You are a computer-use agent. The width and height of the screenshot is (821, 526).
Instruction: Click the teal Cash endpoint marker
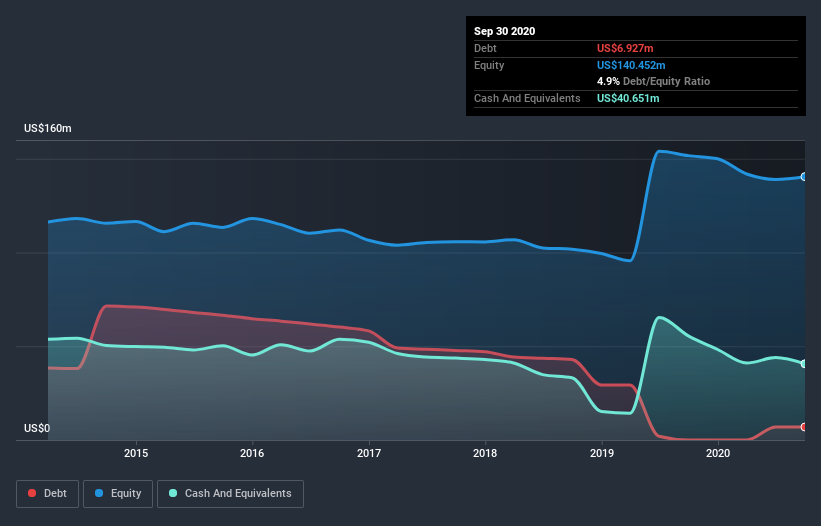804,364
